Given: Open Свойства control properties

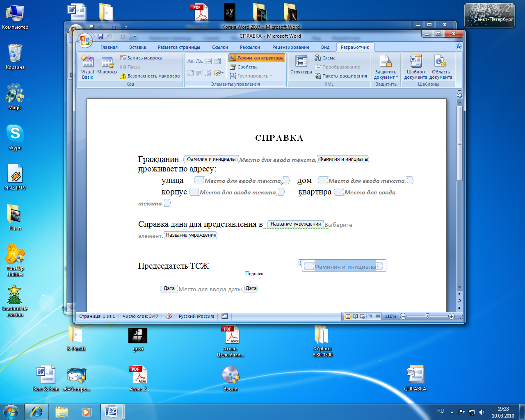Looking at the screenshot, I should 244,67.
